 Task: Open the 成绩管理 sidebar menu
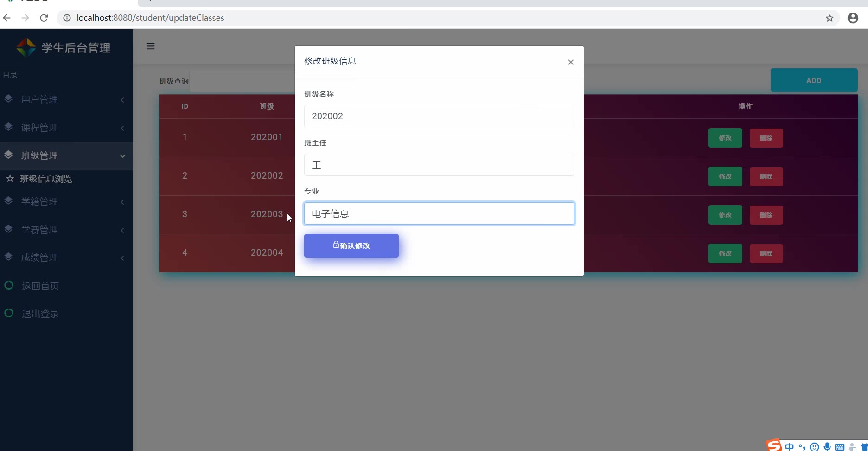[66, 258]
